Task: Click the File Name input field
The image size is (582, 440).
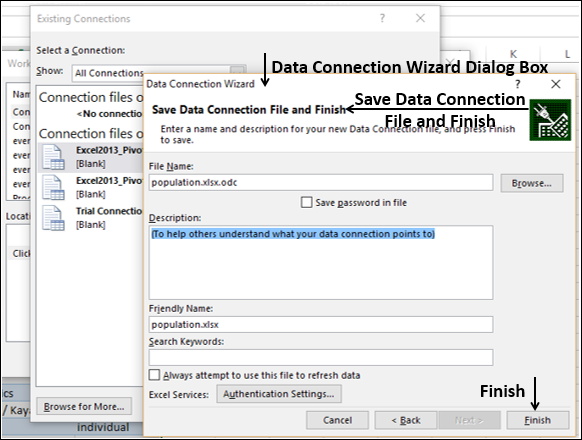Action: 321,183
